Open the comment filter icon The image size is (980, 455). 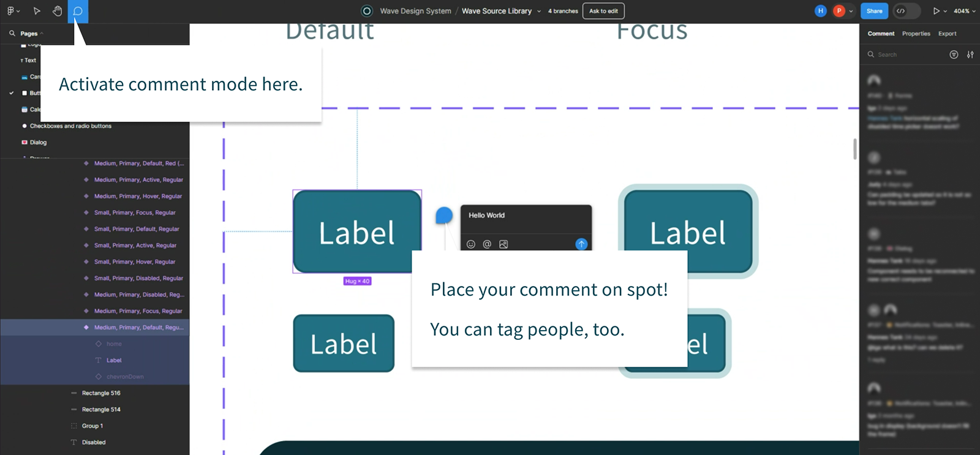tap(954, 55)
